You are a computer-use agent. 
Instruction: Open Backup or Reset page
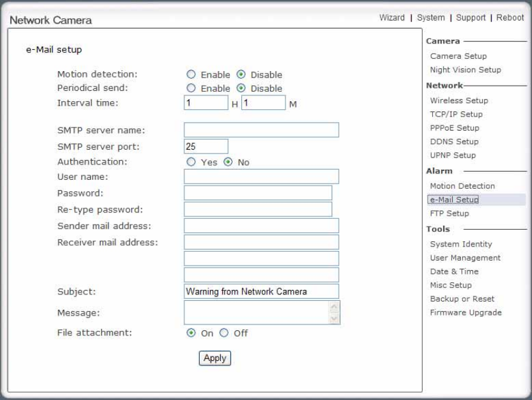(x=462, y=299)
